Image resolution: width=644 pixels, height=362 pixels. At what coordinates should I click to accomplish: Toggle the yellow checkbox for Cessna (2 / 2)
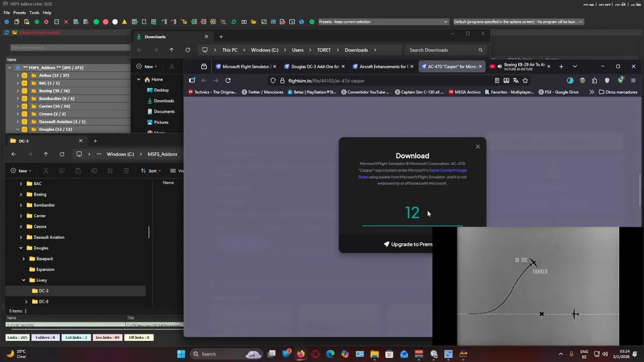tap(24, 114)
